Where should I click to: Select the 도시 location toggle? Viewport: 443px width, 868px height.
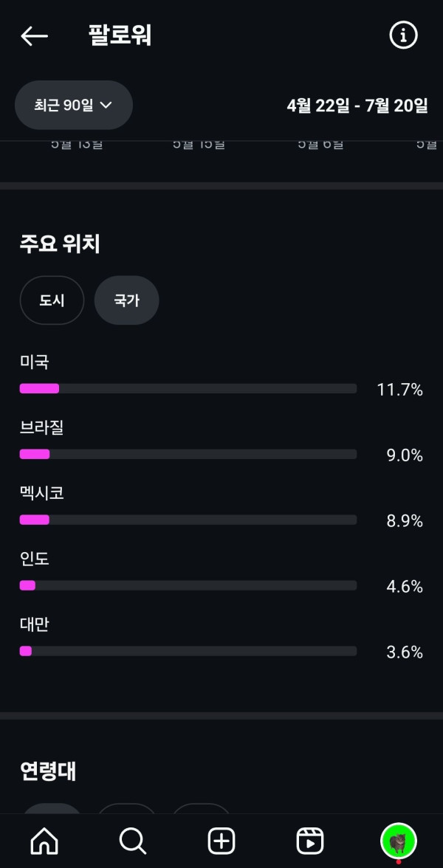[x=52, y=300]
